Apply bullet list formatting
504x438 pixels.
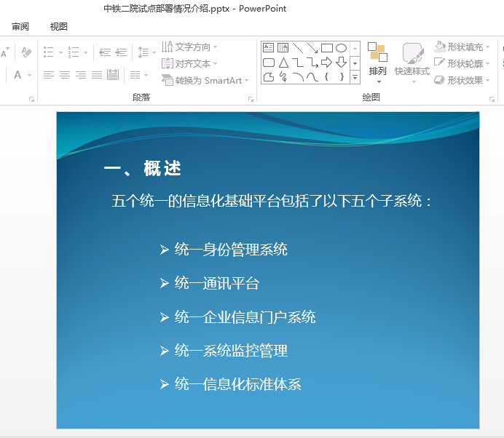(49, 52)
